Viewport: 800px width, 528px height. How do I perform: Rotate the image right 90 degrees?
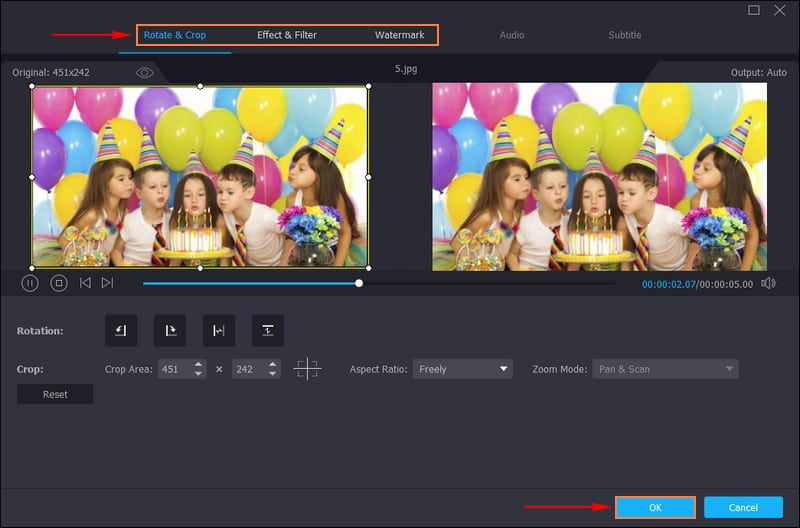click(170, 330)
